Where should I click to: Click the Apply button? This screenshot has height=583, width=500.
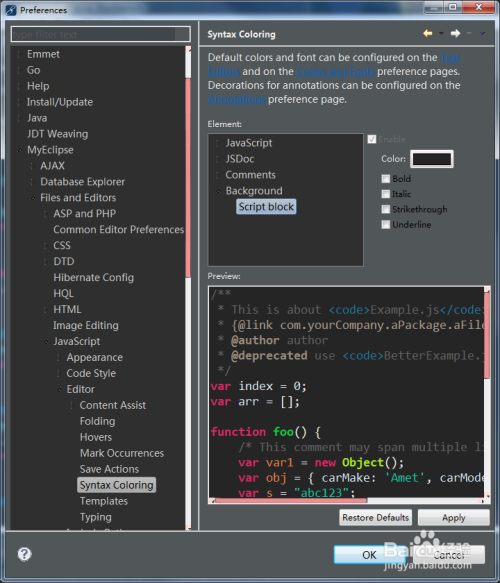tap(454, 518)
